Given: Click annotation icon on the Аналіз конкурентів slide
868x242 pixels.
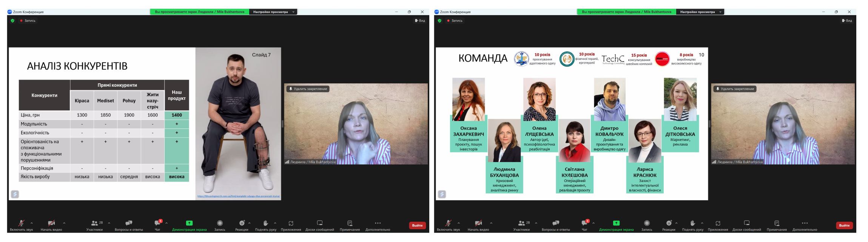Looking at the screenshot, I should 15,194.
